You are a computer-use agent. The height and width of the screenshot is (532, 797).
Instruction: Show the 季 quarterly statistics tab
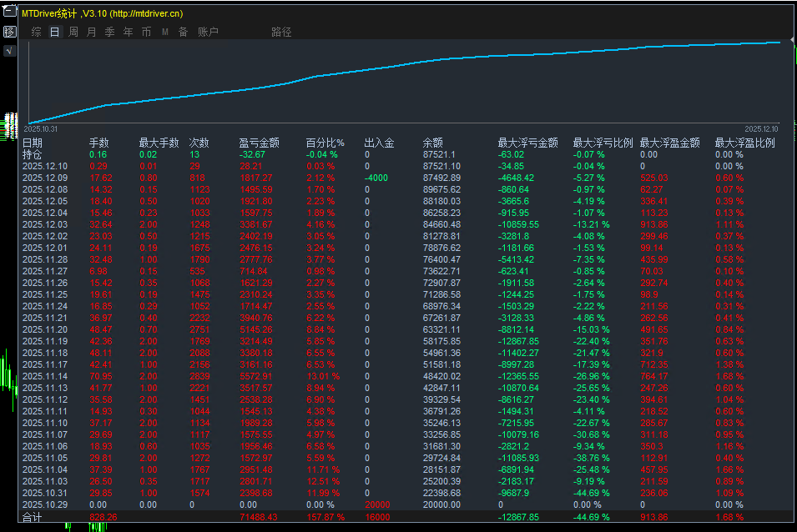109,32
